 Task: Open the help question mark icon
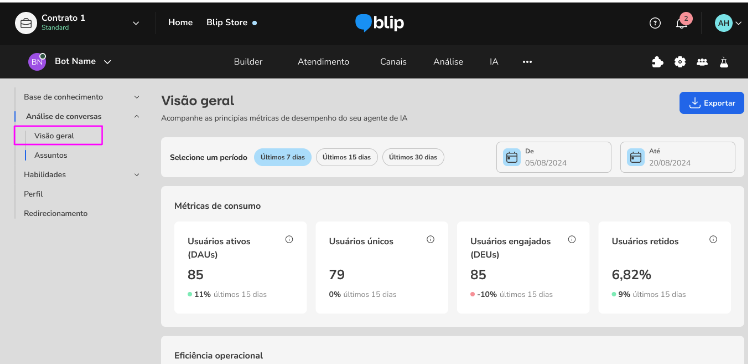click(655, 23)
